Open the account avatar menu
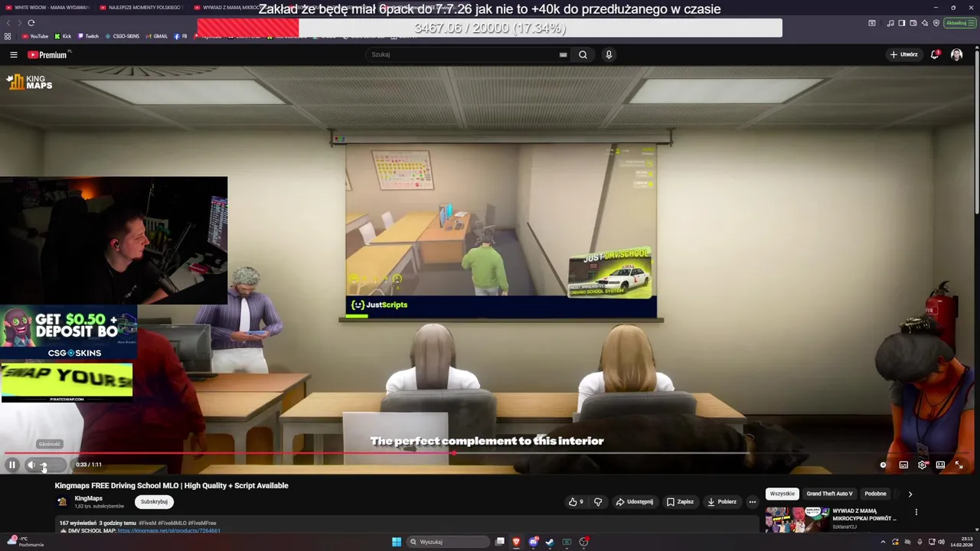Viewport: 980px width, 551px height. 956,54
